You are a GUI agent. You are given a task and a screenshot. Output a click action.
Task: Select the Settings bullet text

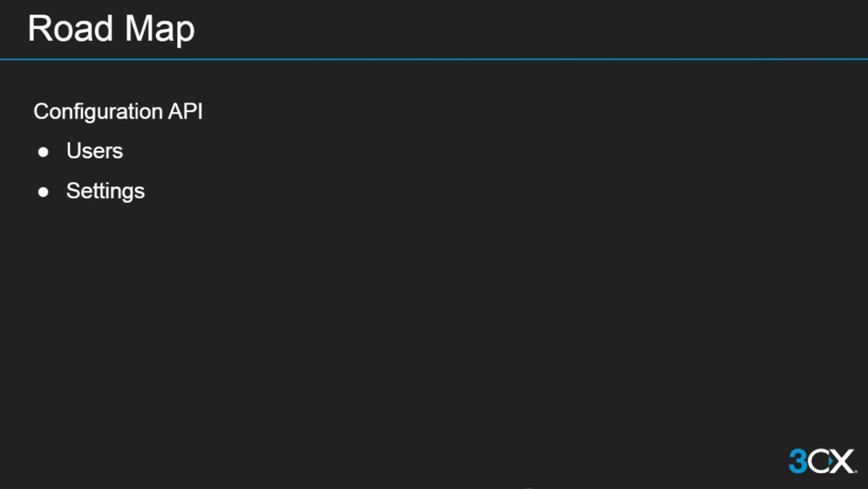coord(105,192)
